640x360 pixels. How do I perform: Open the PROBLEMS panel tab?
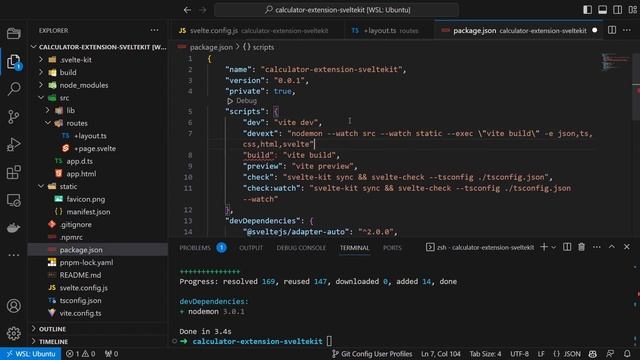tap(195, 248)
